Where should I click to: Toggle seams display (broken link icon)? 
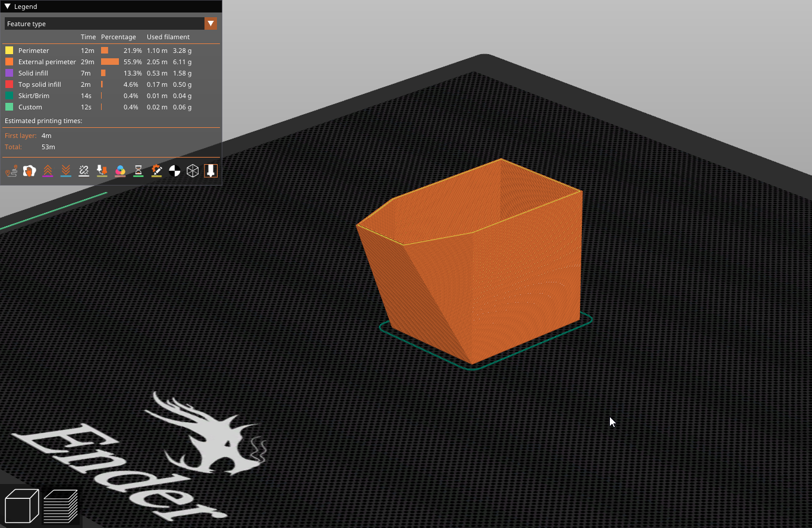(x=84, y=171)
